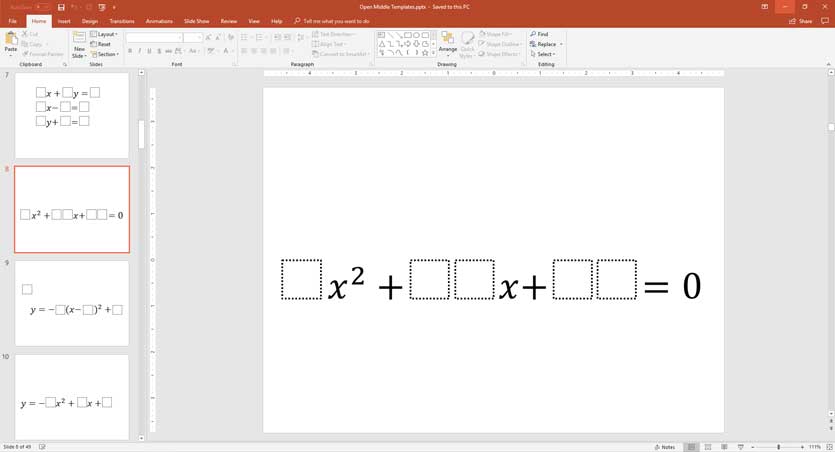This screenshot has width=835, height=452.
Task: Select the star shape in gallery
Action: tap(425, 53)
